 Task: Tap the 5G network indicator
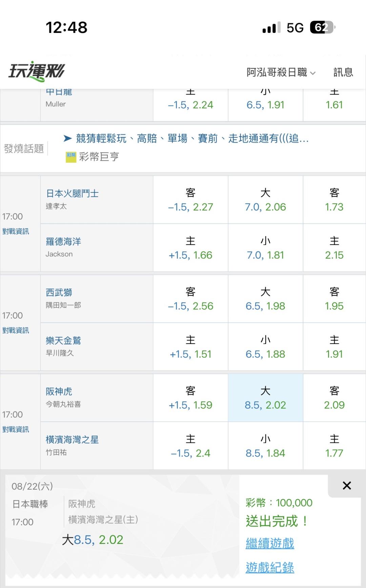pyautogui.click(x=295, y=28)
